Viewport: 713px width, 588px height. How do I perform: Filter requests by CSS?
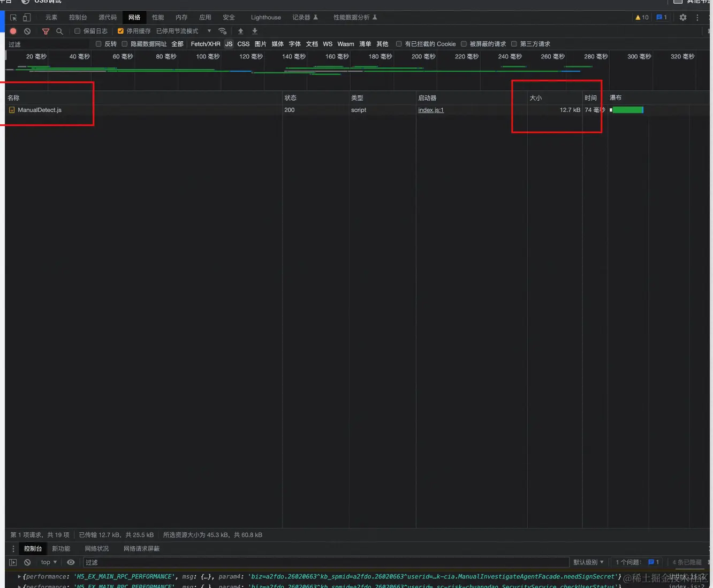pos(244,44)
